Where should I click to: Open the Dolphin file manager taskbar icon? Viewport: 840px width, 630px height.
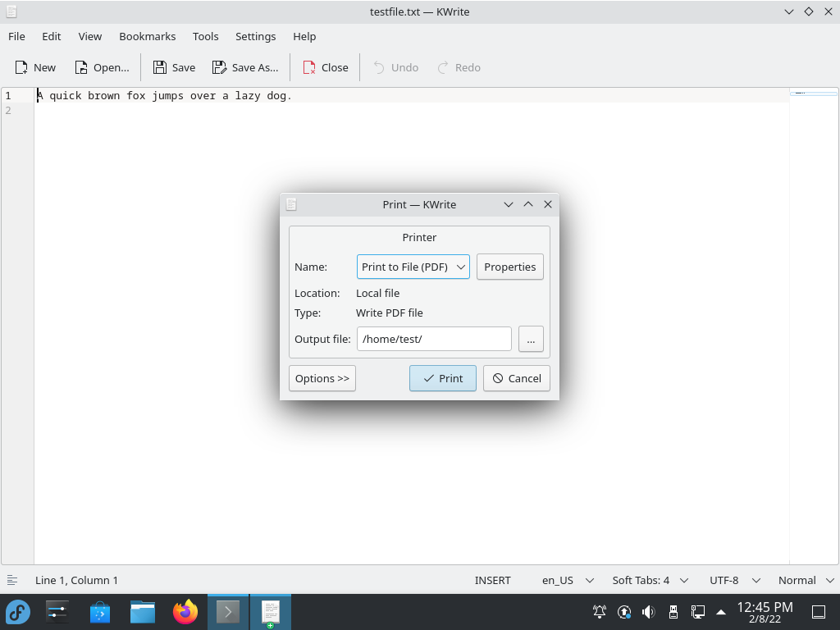143,612
